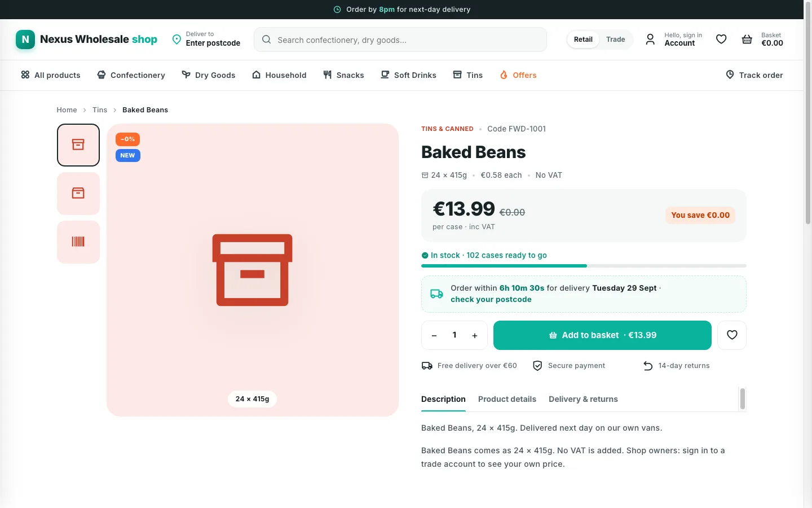View the Offers page
This screenshot has height=508, width=812.
click(518, 75)
